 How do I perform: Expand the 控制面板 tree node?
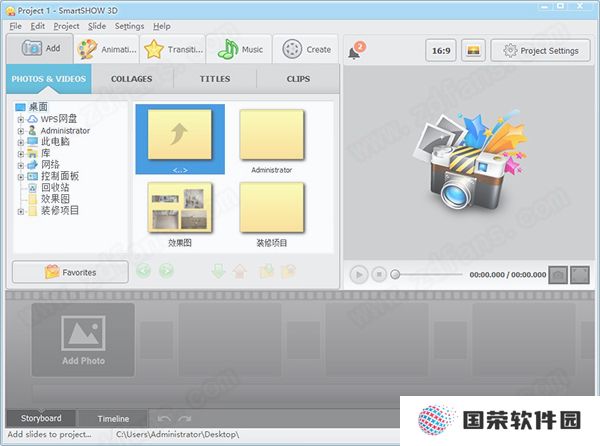click(21, 177)
